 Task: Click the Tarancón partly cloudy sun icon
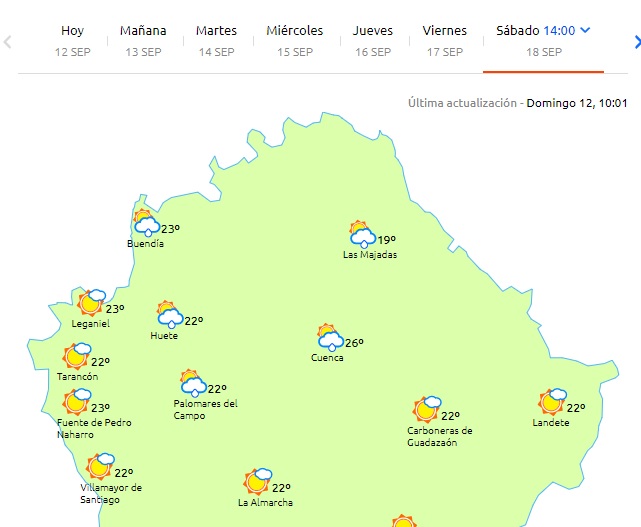(76, 356)
